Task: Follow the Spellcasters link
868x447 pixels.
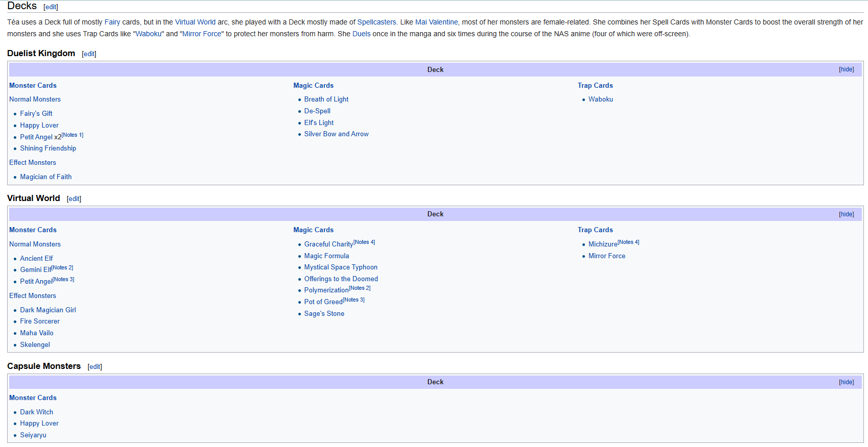Action: point(376,22)
